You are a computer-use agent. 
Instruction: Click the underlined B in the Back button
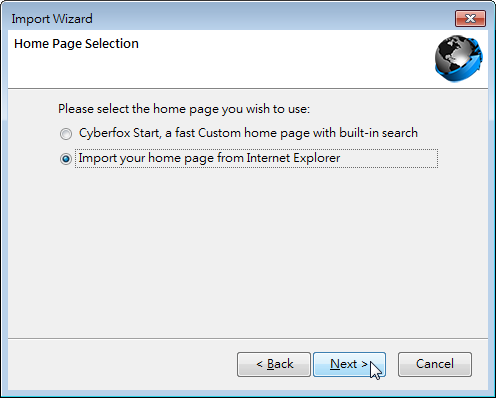(271, 364)
